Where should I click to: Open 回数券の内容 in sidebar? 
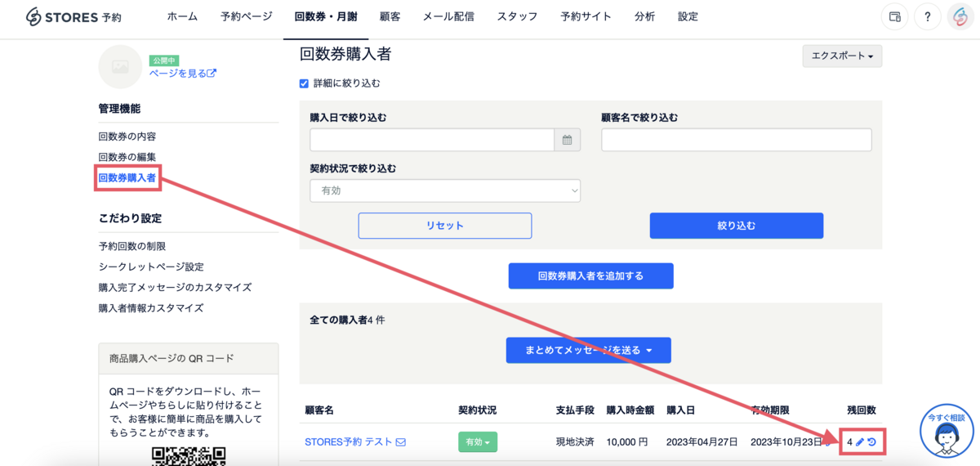[x=127, y=137]
